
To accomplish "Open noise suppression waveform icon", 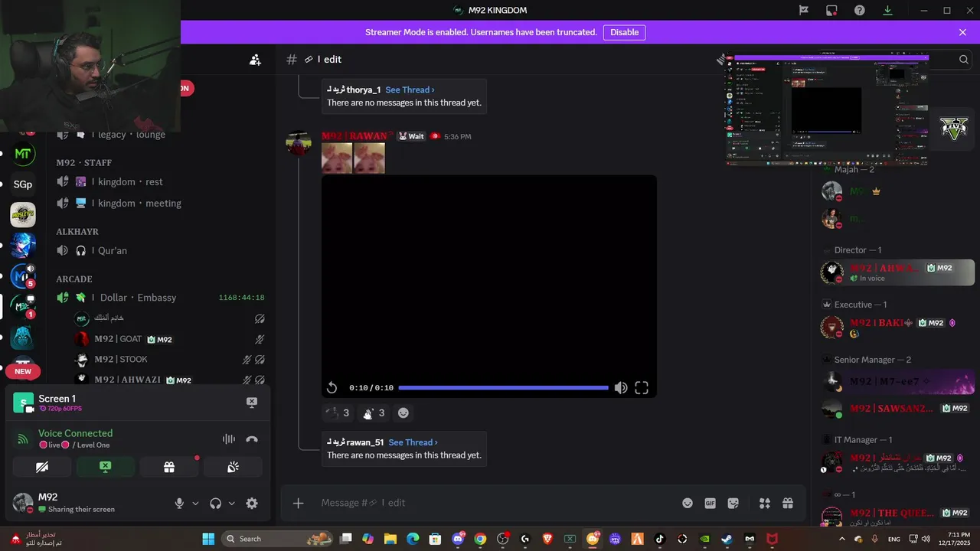I will [228, 439].
